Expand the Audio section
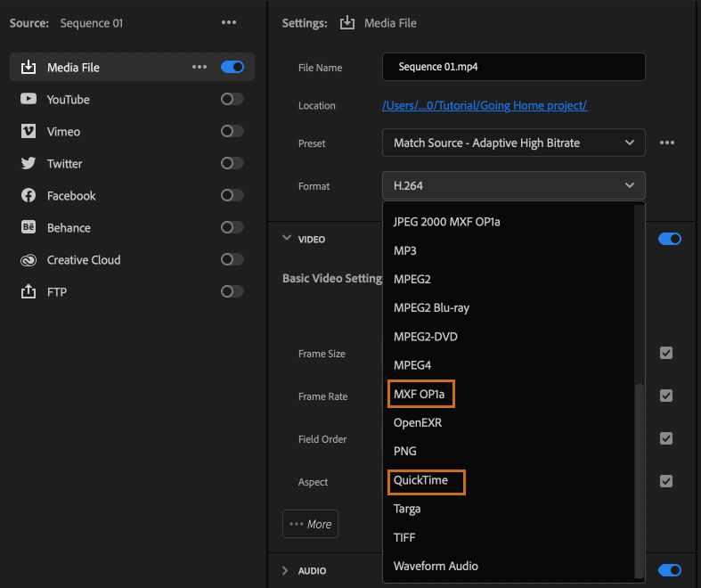Image resolution: width=701 pixels, height=588 pixels. (x=287, y=570)
